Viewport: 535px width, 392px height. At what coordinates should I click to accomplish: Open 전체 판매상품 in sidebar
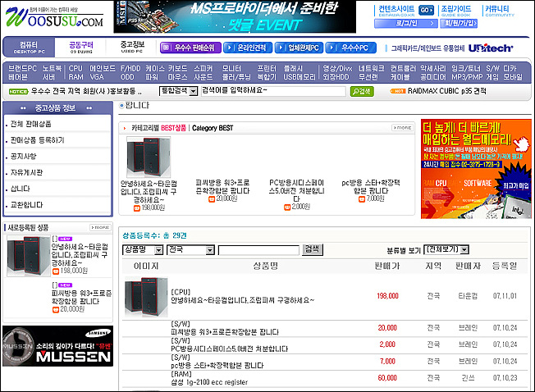(x=30, y=124)
